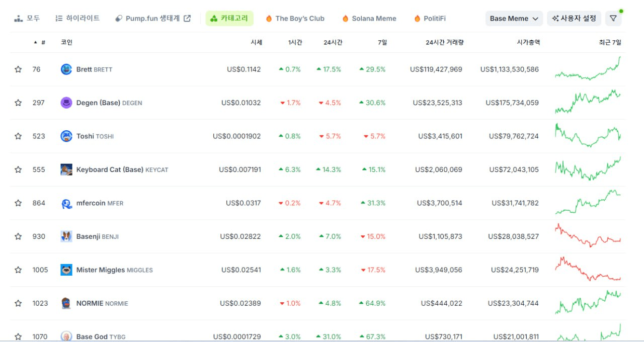Image resolution: width=644 pixels, height=342 pixels.
Task: Click the rank number 864
Action: 39,203
